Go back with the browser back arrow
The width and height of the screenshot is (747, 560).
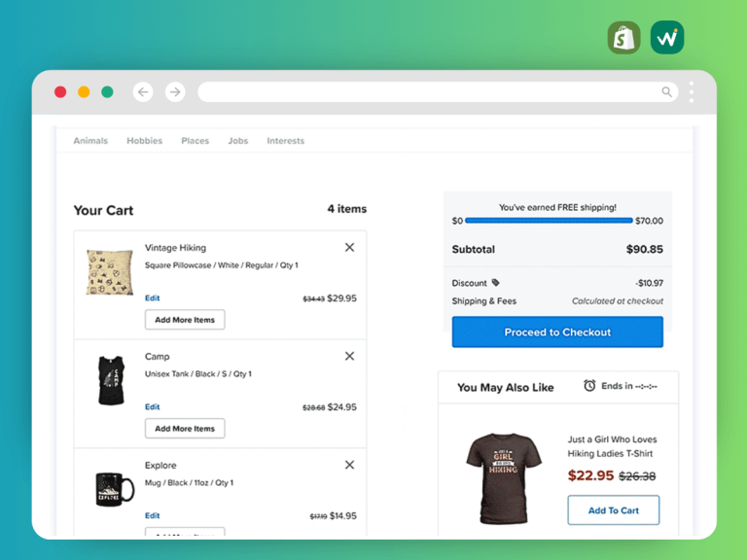(143, 92)
